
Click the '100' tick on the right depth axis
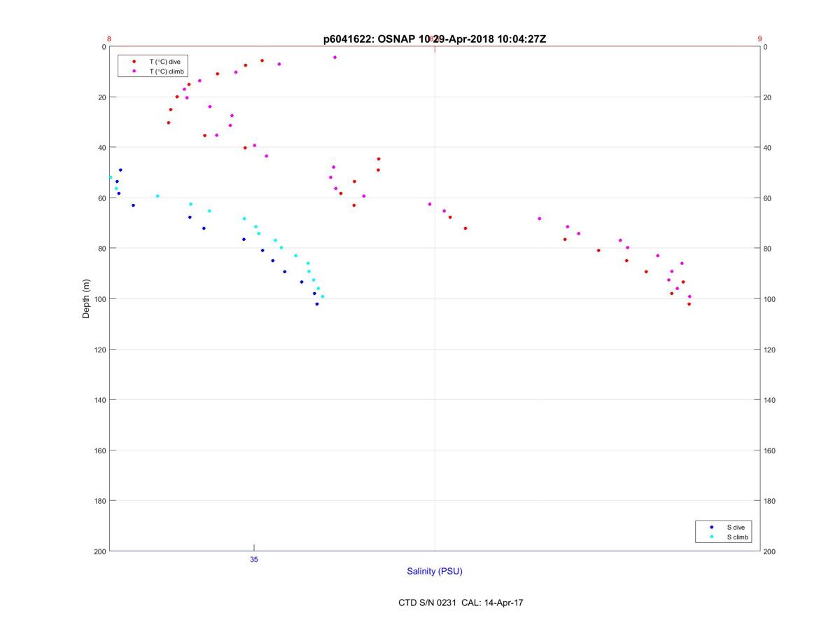point(770,299)
